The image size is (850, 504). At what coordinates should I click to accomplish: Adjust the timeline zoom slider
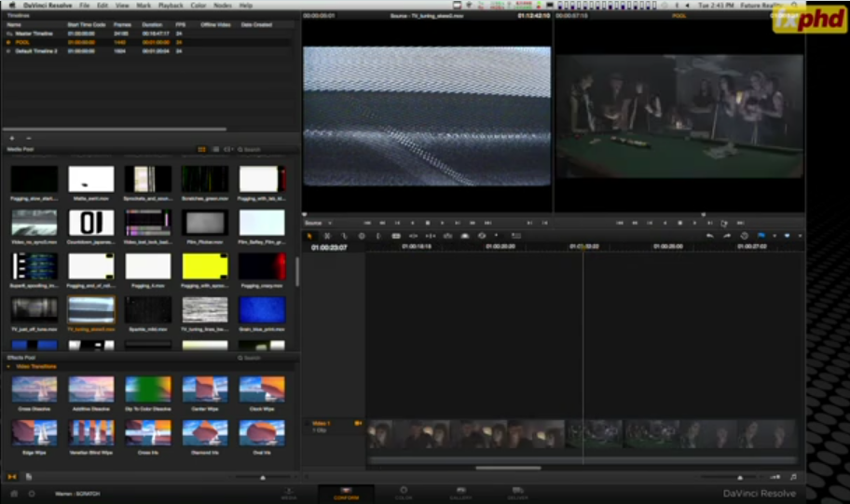coord(739,477)
